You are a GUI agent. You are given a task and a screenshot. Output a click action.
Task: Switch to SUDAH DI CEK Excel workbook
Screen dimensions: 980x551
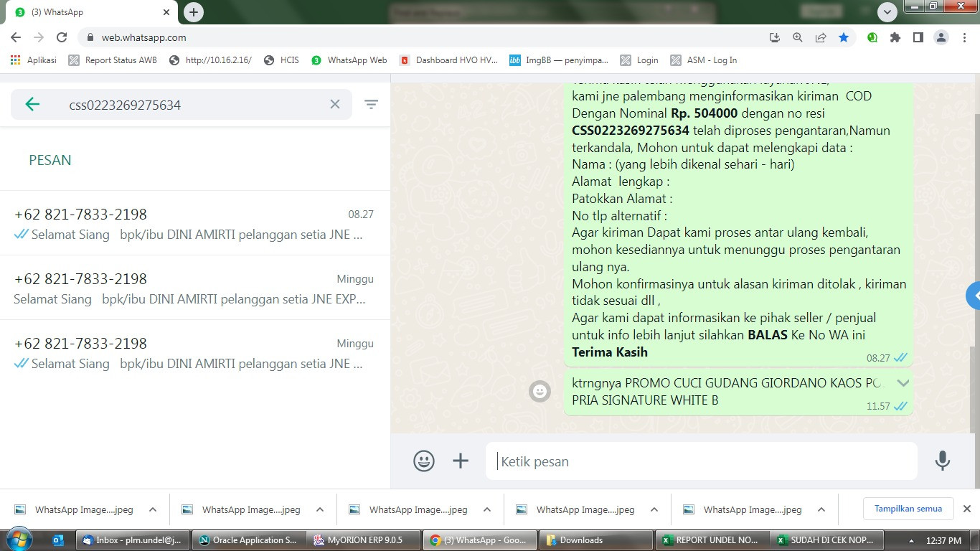(826, 540)
